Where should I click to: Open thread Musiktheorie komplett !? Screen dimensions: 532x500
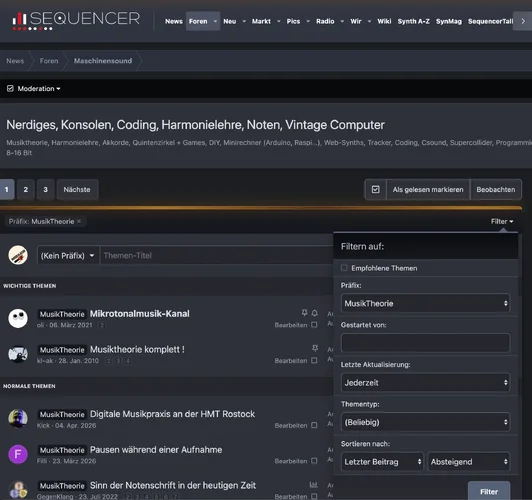137,349
